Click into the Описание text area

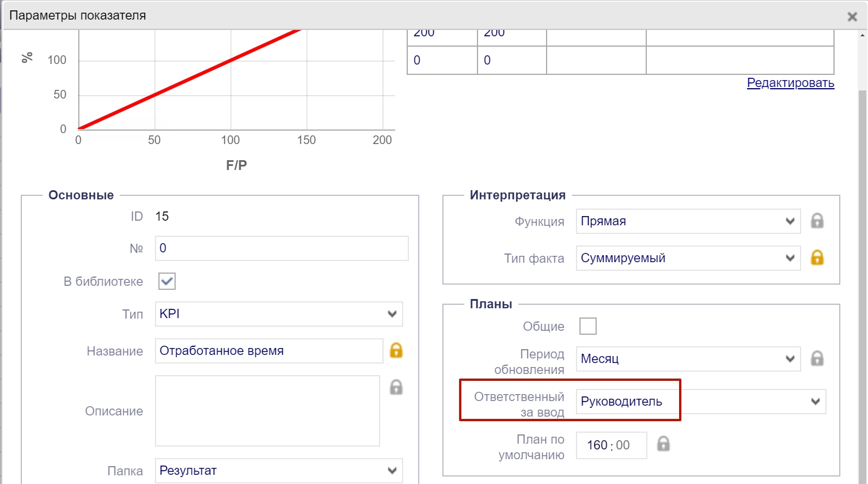click(267, 411)
